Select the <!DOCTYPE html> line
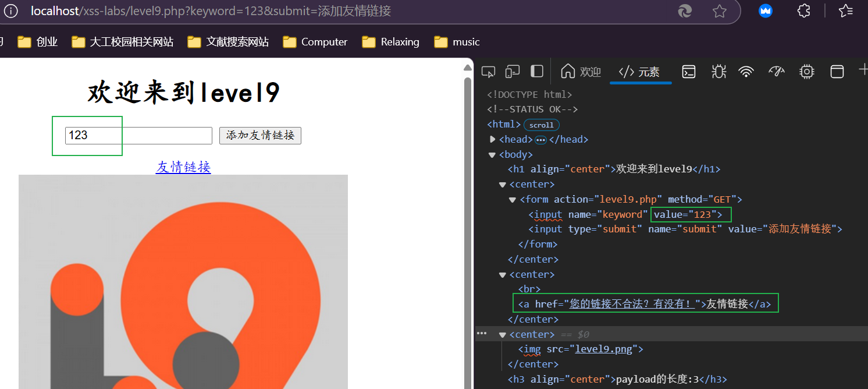This screenshot has height=389, width=868. tap(529, 94)
